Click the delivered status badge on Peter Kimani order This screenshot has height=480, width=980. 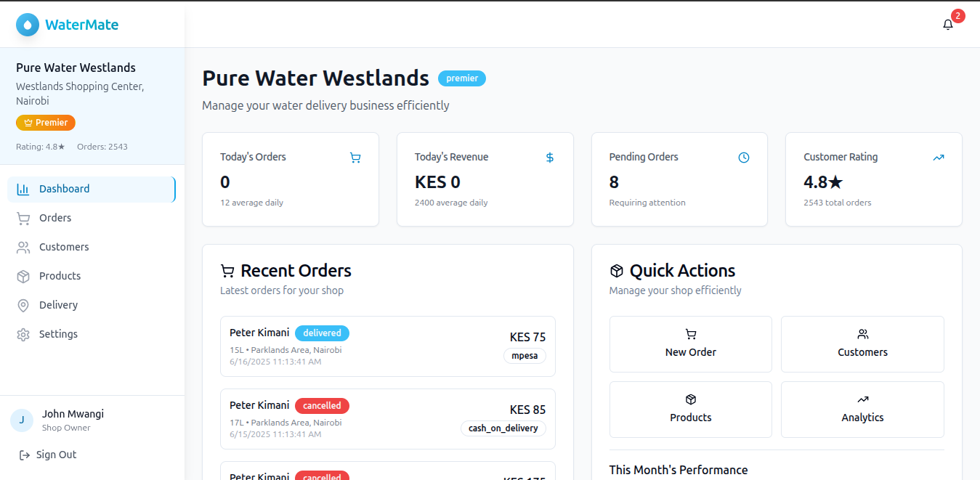[322, 333]
